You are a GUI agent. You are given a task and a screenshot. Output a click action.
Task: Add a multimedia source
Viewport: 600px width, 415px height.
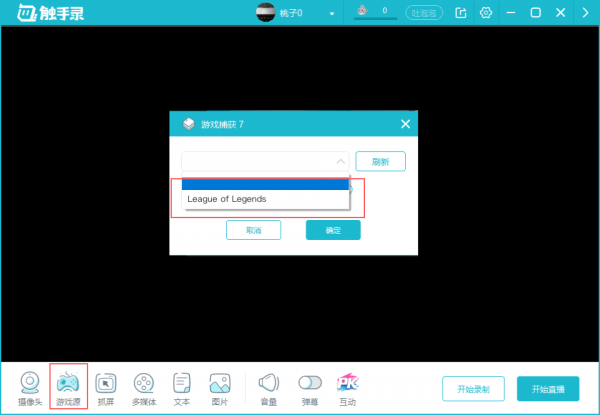pos(145,385)
